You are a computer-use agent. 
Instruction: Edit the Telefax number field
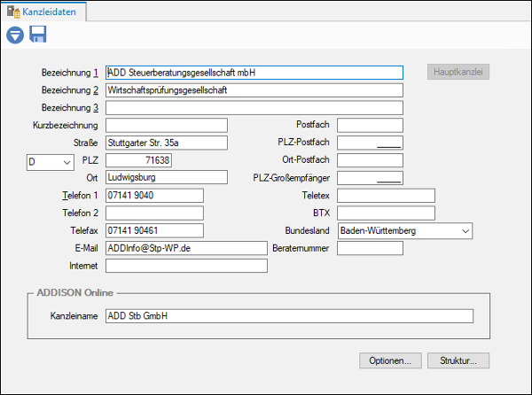tap(154, 230)
